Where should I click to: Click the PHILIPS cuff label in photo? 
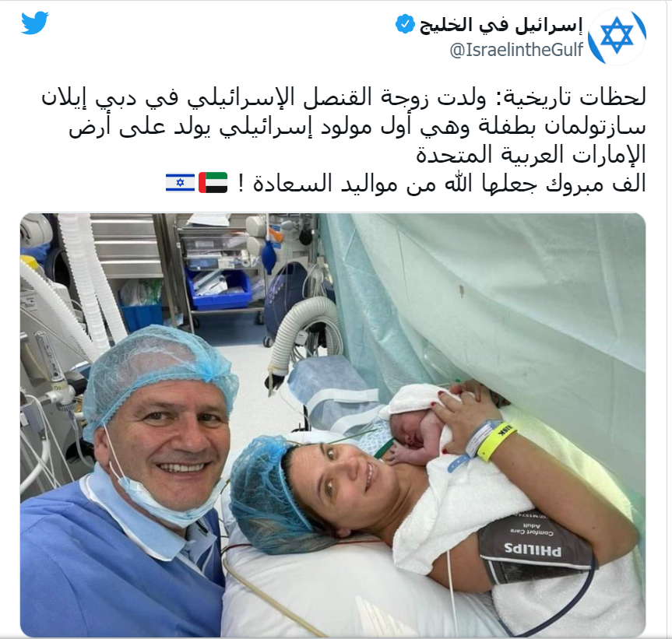click(x=533, y=549)
